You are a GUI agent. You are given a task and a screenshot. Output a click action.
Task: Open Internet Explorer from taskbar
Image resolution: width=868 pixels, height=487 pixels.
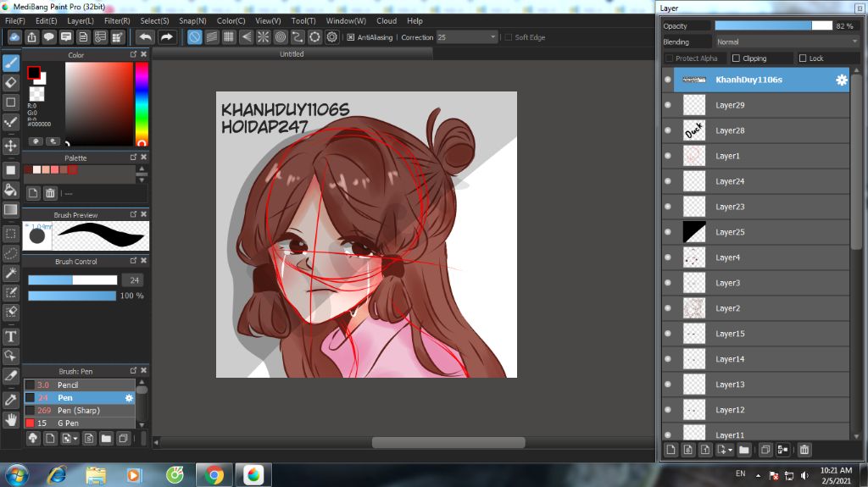[x=57, y=475]
